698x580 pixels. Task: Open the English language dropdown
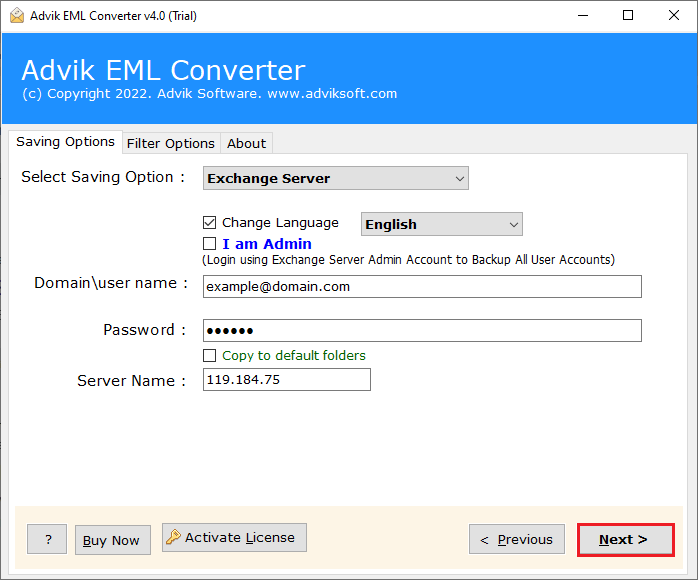[x=442, y=224]
